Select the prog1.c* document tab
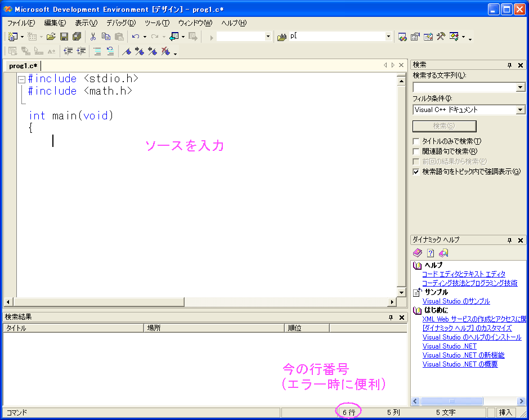 [23, 66]
